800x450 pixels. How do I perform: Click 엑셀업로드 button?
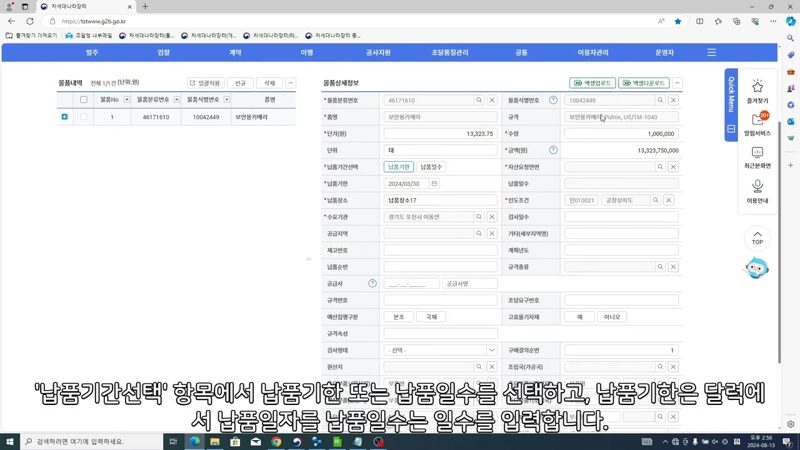(x=592, y=83)
